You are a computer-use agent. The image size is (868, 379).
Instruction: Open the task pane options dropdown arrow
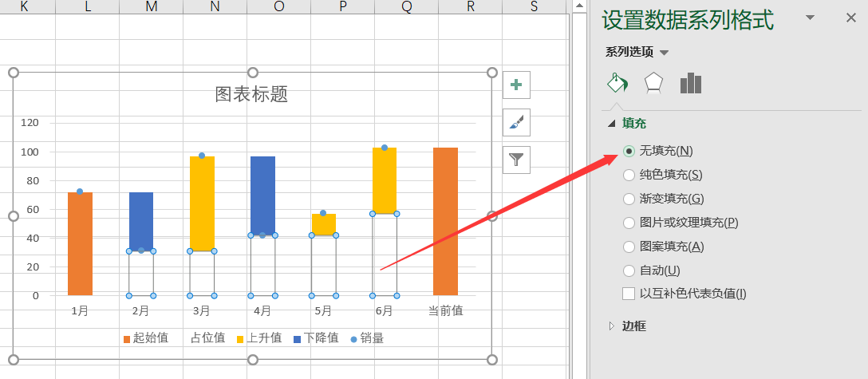click(x=810, y=18)
